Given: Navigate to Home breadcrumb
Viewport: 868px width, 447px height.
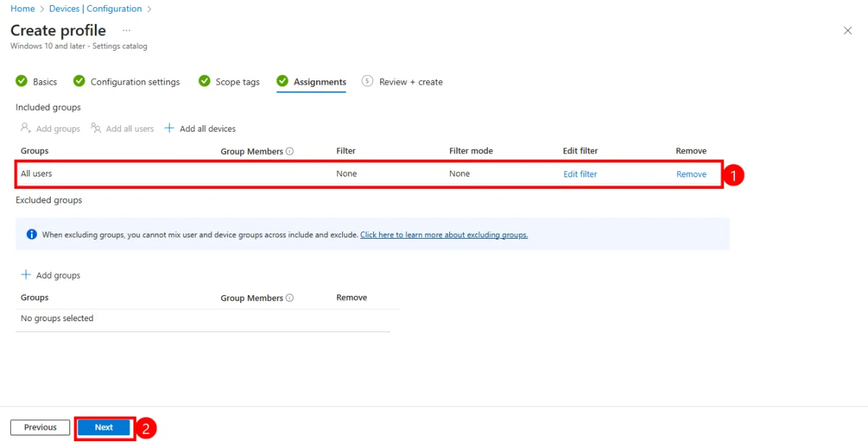Looking at the screenshot, I should (22, 9).
